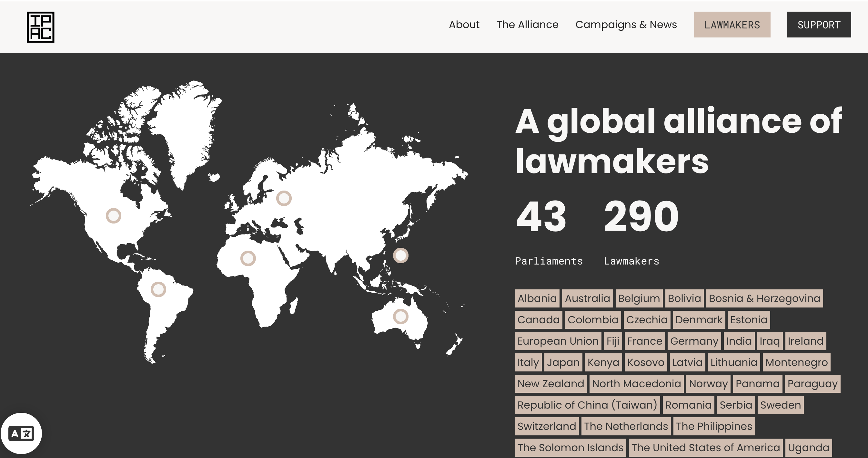The image size is (868, 458).
Task: Select the Albania country tag
Action: point(537,298)
